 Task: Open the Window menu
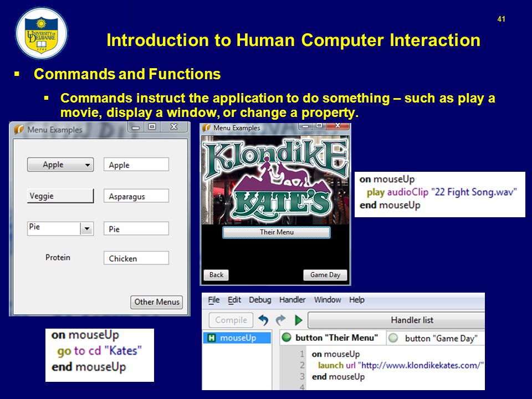point(328,300)
